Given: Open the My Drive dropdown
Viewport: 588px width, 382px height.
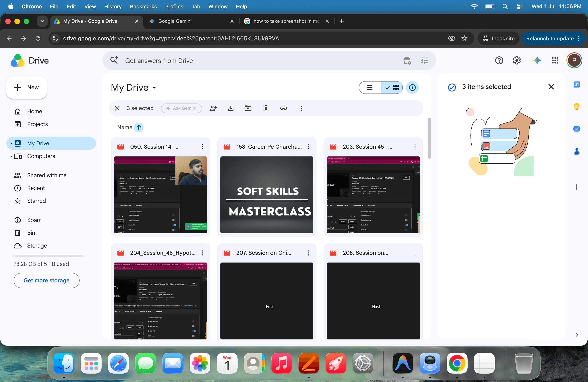Looking at the screenshot, I should pos(134,88).
